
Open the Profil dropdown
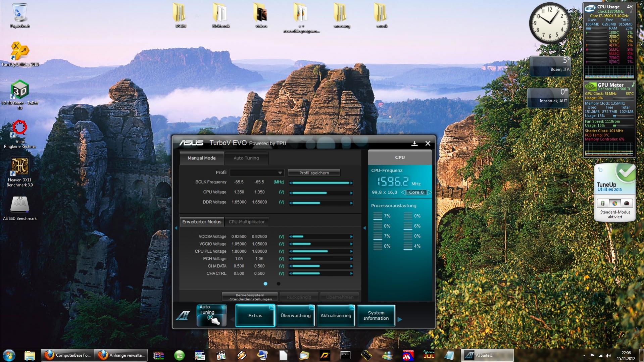coord(257,173)
